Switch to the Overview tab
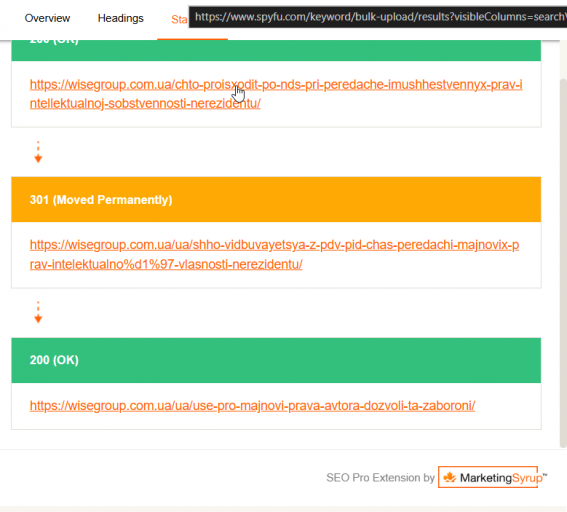 tap(47, 18)
